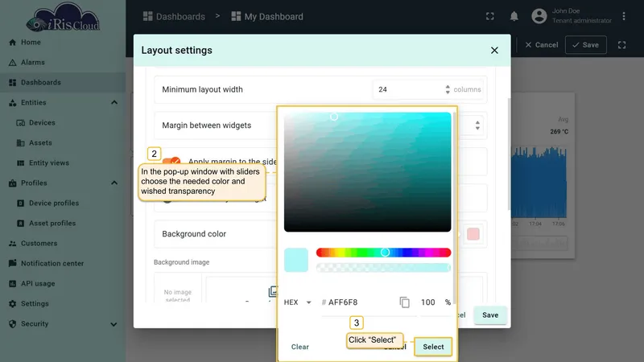Click the John Doe user avatar
Image resolution: width=644 pixels, height=362 pixels.
pyautogui.click(x=539, y=16)
